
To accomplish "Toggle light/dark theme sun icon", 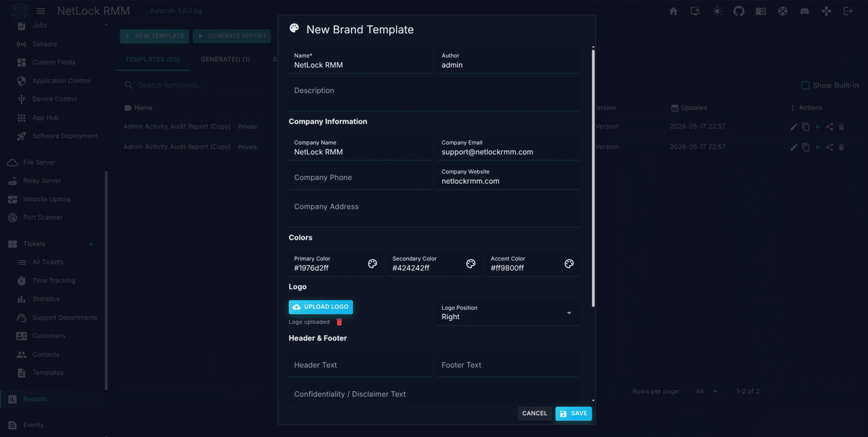I will [x=717, y=11].
